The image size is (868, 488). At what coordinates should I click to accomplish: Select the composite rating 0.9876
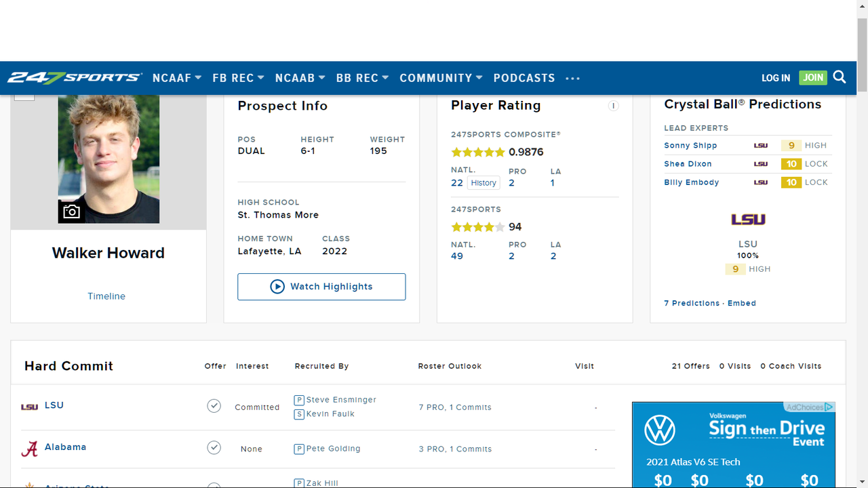526,152
